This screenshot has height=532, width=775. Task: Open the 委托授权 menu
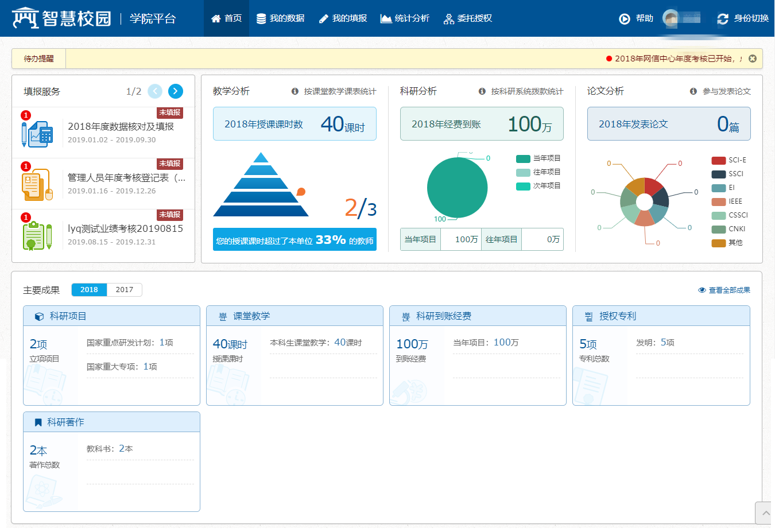pyautogui.click(x=468, y=18)
